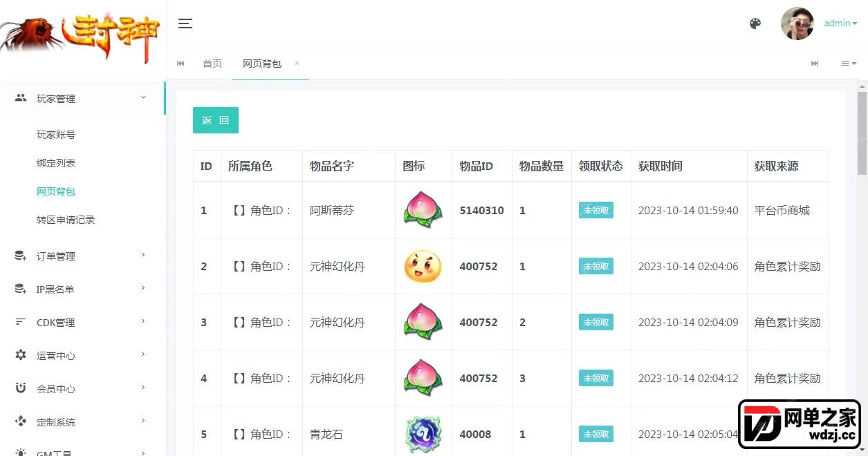The width and height of the screenshot is (868, 456).
Task: Expand the 定制系统 chevron
Action: [144, 421]
